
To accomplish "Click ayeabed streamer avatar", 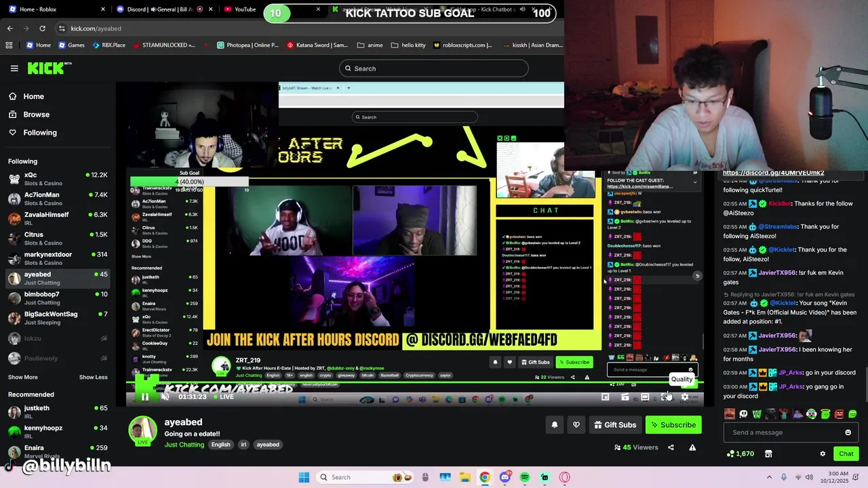I will [x=143, y=431].
